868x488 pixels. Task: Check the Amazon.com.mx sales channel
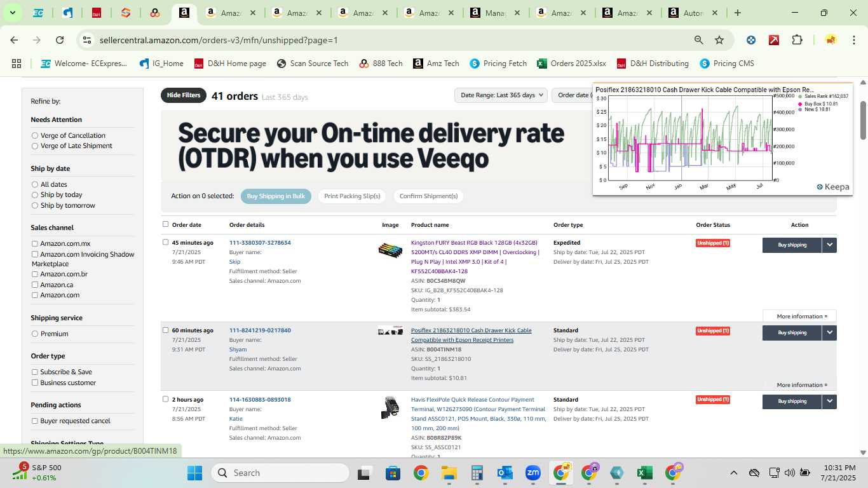pos(35,243)
